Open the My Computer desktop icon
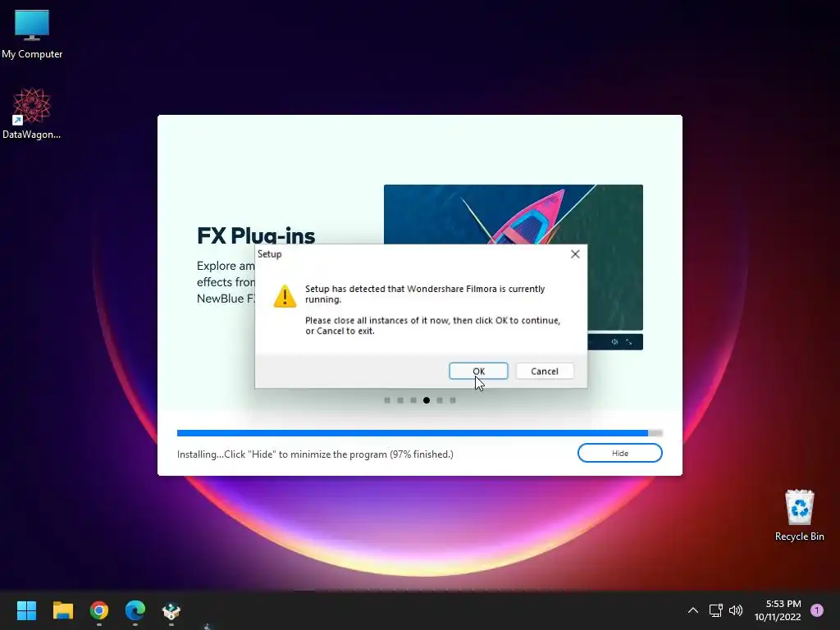The height and width of the screenshot is (630, 840). tap(32, 34)
